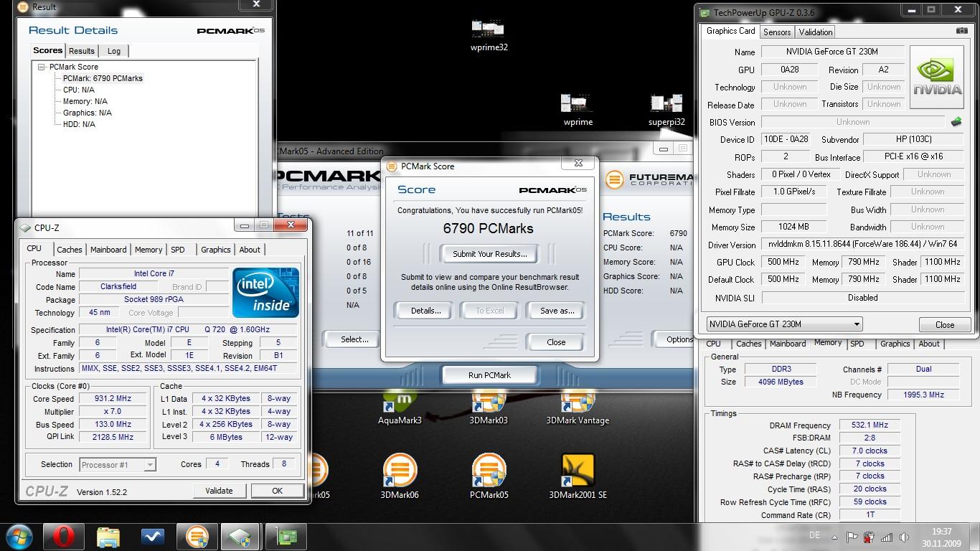Open the About tab in the CPU-Z window

pos(250,250)
